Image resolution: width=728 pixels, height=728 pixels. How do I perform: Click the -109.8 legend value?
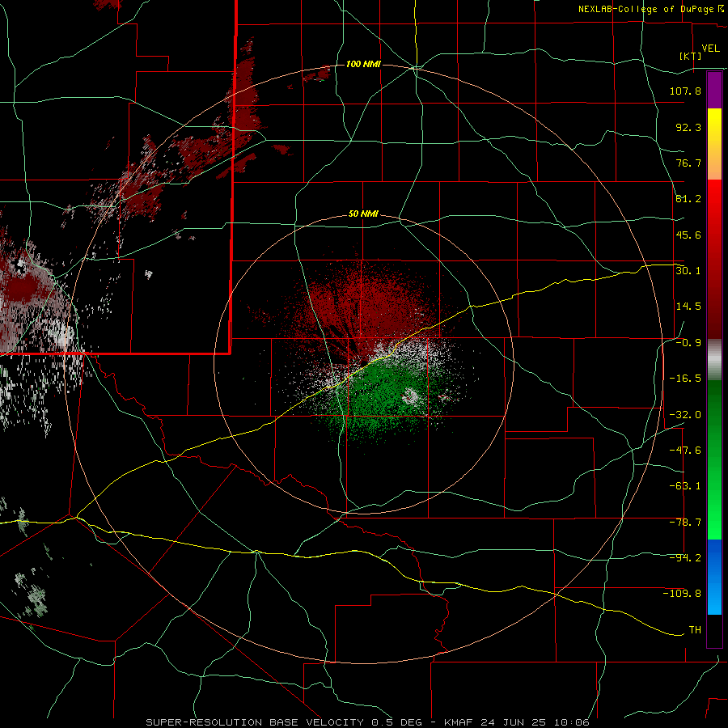(x=683, y=594)
